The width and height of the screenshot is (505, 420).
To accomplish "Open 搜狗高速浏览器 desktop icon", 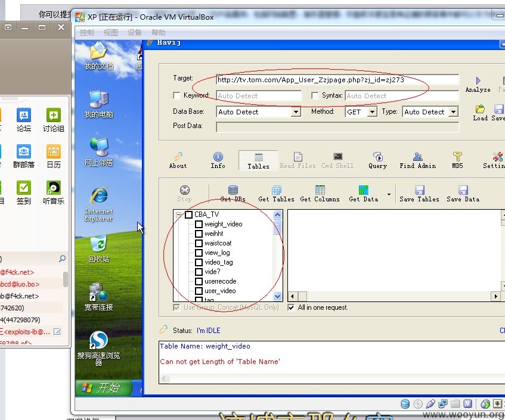I will point(98,349).
